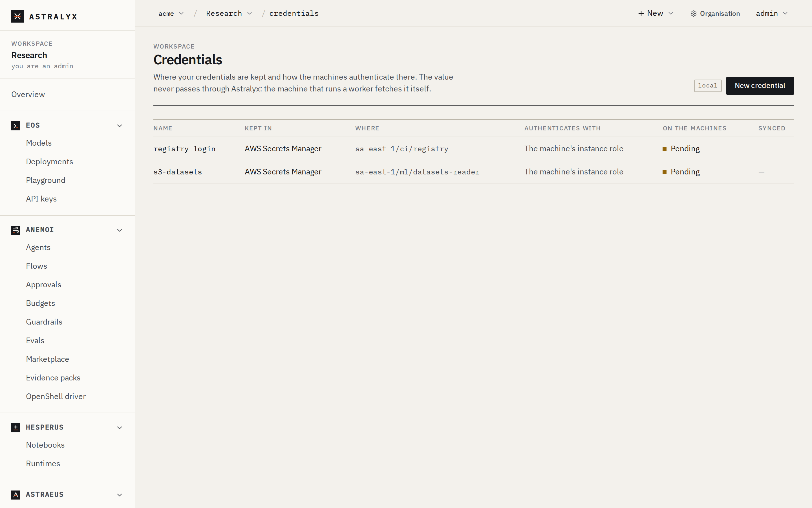Click the sa-east-1/ci/registry path

[402, 149]
